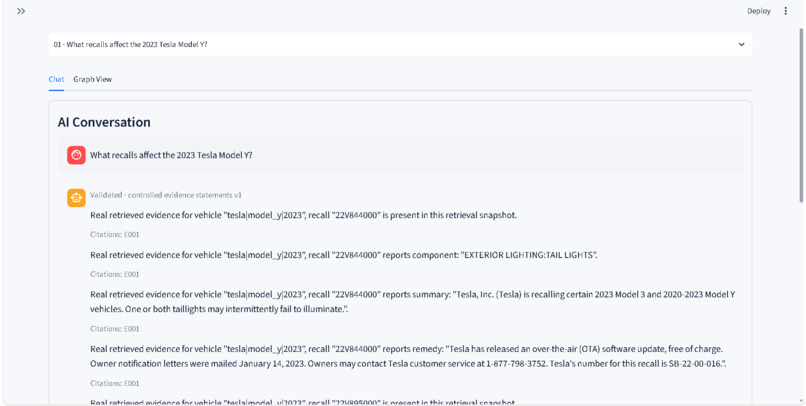806x406 pixels.
Task: Click the statement saying recall is present in snapshot
Action: click(x=303, y=215)
